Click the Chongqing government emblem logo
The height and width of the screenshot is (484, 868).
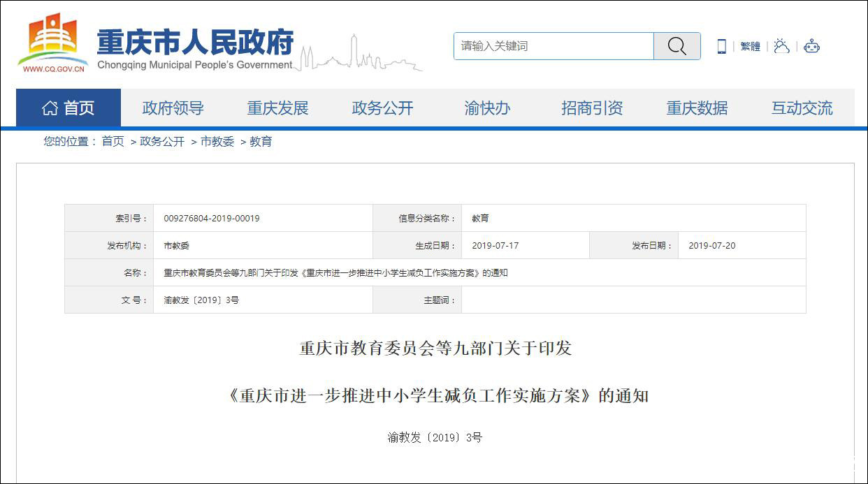54,43
